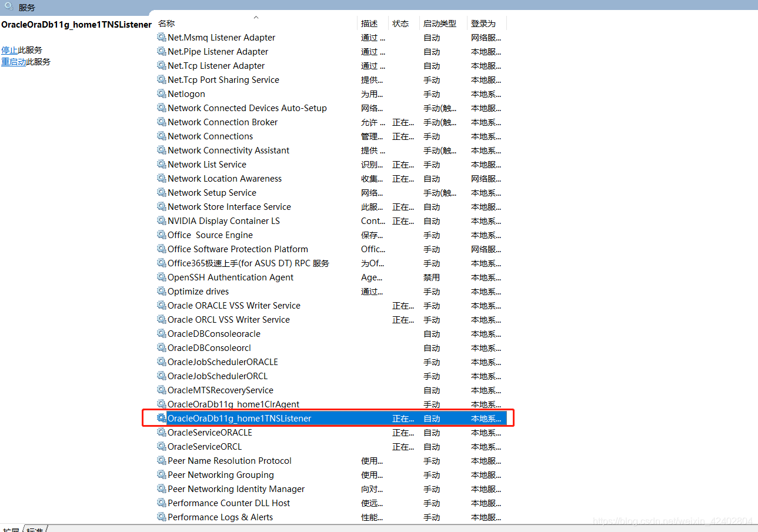Click the gear icon beside Netlogon
Image resolution: width=758 pixels, height=532 pixels.
162,93
